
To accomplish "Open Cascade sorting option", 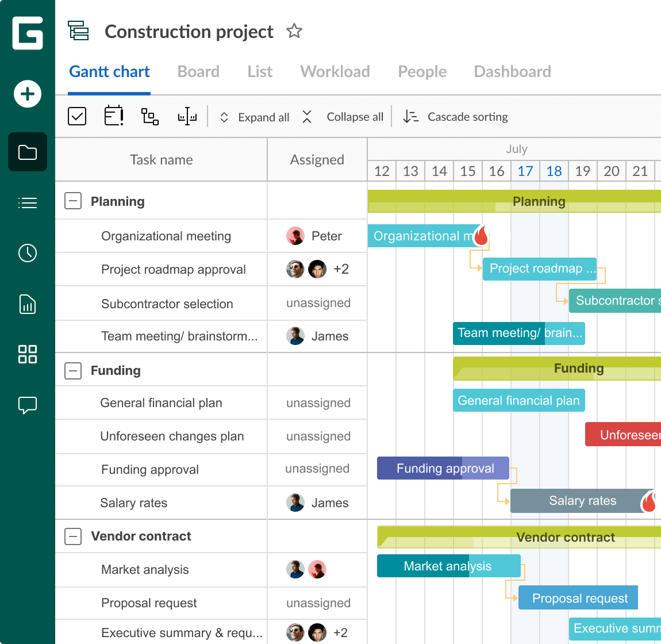I will click(x=456, y=117).
